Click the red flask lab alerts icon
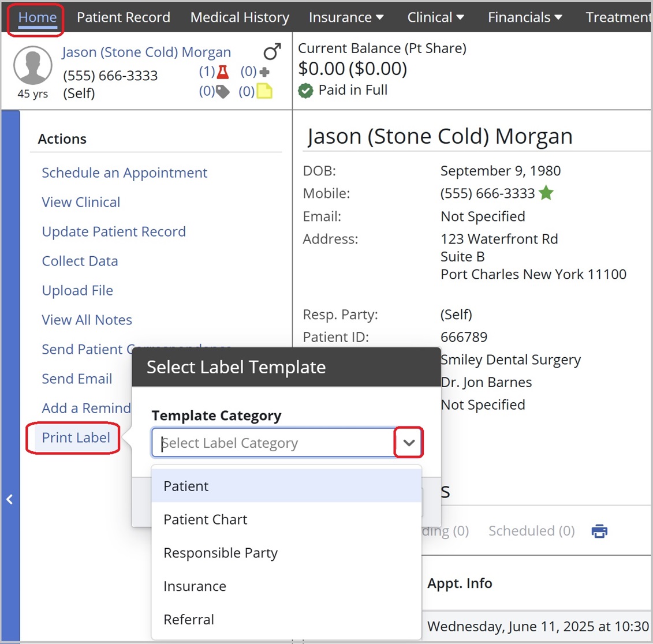The image size is (653, 644). (222, 72)
